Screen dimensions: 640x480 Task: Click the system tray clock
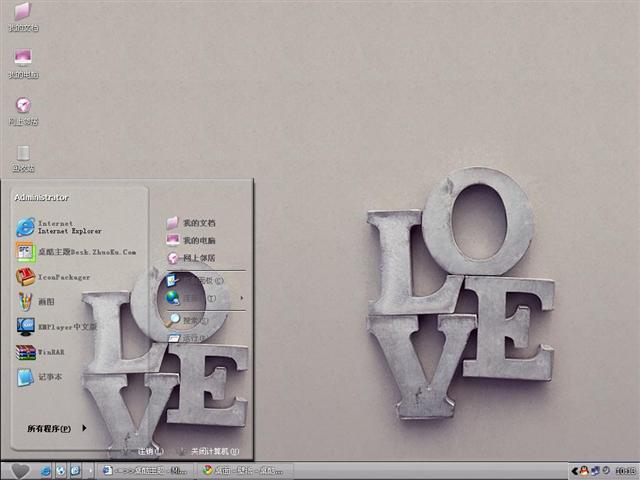625,470
